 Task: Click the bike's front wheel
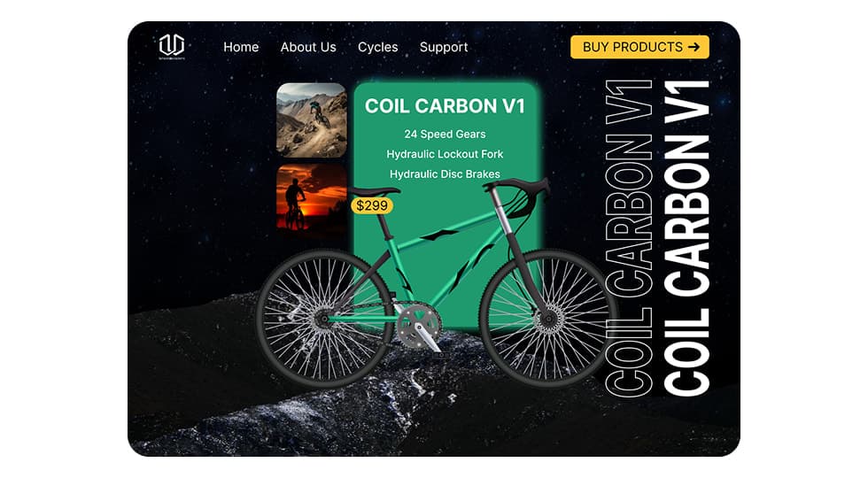tap(548, 318)
